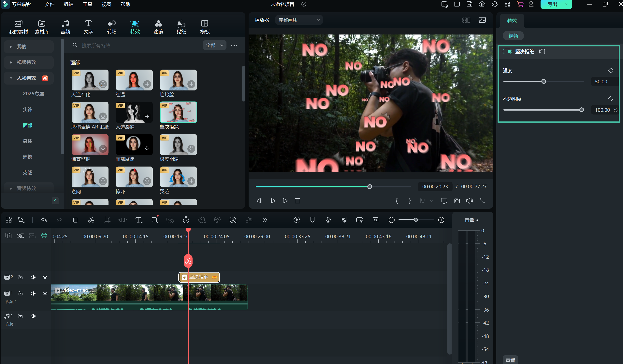Screen dimensions: 623x364
Task: Add a marker with the shield icon
Action: point(312,220)
